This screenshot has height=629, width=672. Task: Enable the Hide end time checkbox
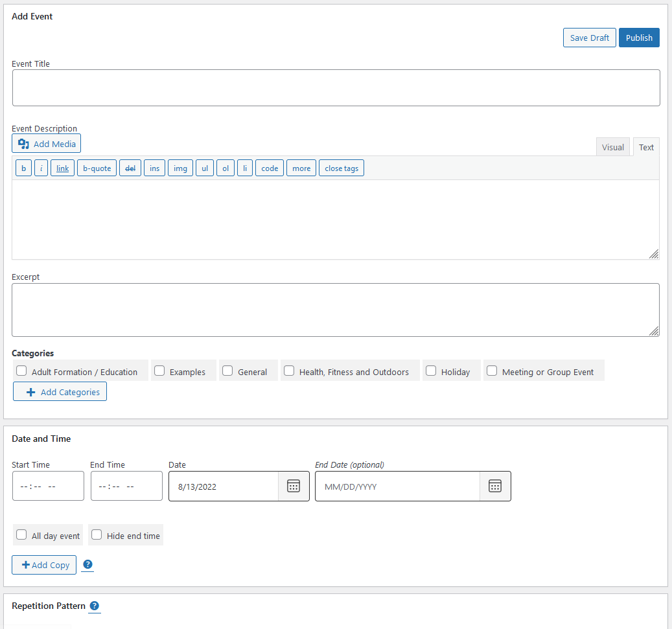click(97, 534)
